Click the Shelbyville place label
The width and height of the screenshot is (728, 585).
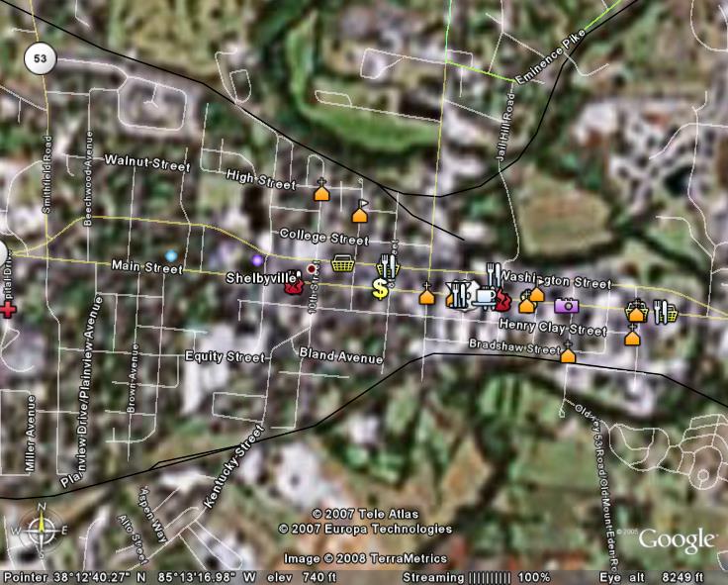point(262,278)
